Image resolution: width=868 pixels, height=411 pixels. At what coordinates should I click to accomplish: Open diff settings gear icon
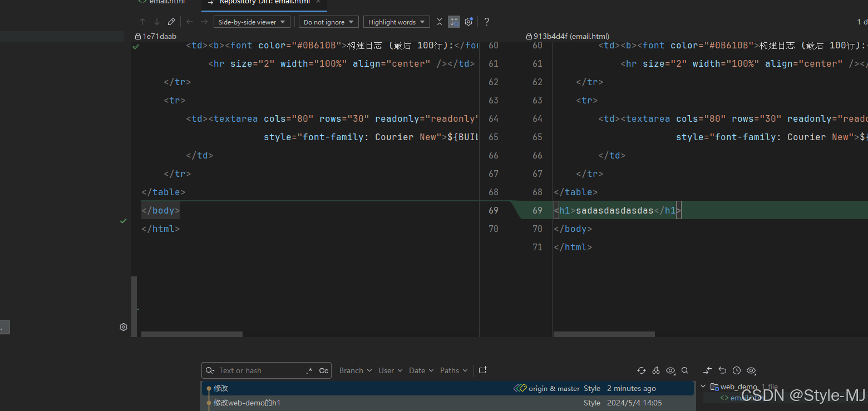tap(468, 22)
